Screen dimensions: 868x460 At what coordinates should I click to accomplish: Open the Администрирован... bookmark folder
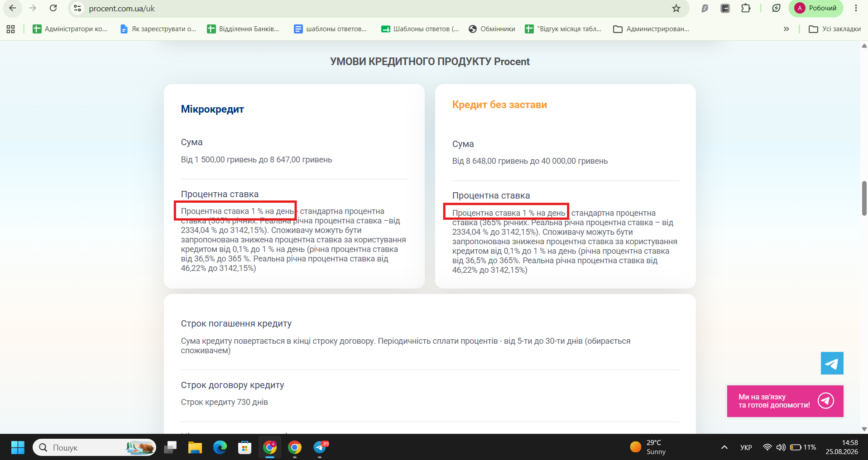pos(651,29)
